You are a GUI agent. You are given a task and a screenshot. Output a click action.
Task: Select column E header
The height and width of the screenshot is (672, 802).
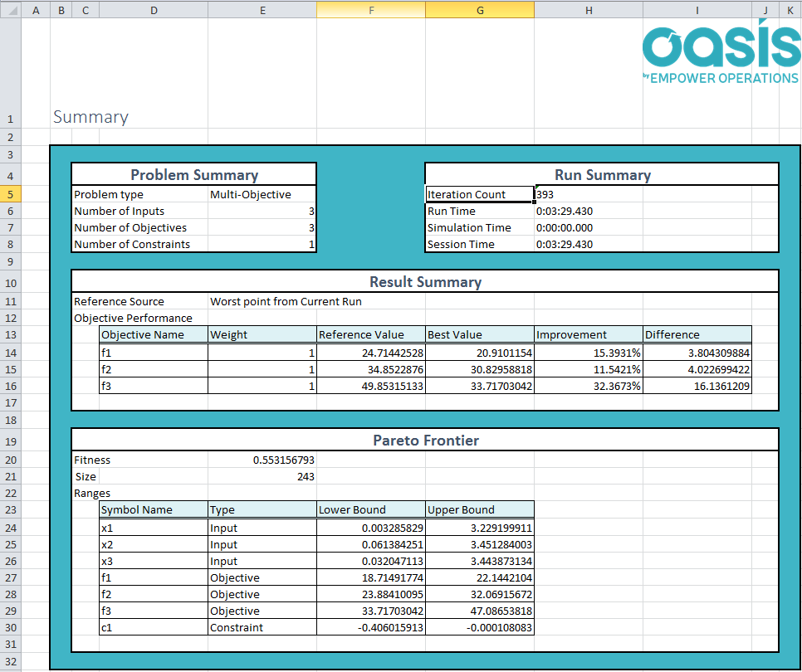click(x=262, y=10)
